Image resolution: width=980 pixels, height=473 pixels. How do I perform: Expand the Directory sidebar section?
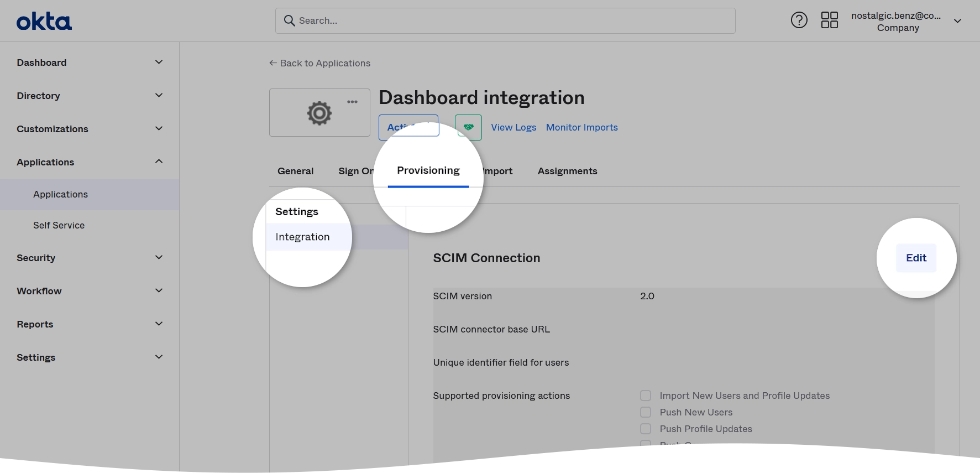pyautogui.click(x=90, y=96)
